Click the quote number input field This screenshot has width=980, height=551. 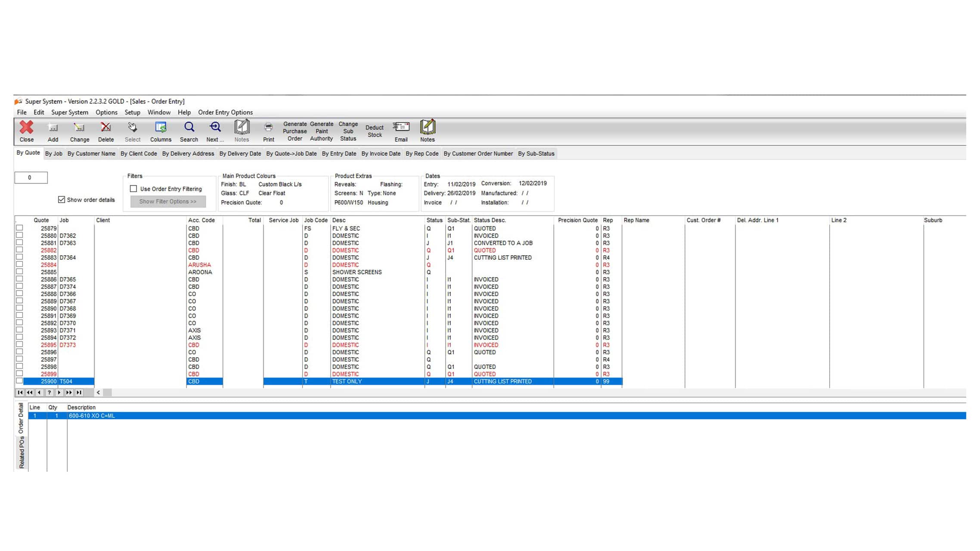pos(31,177)
